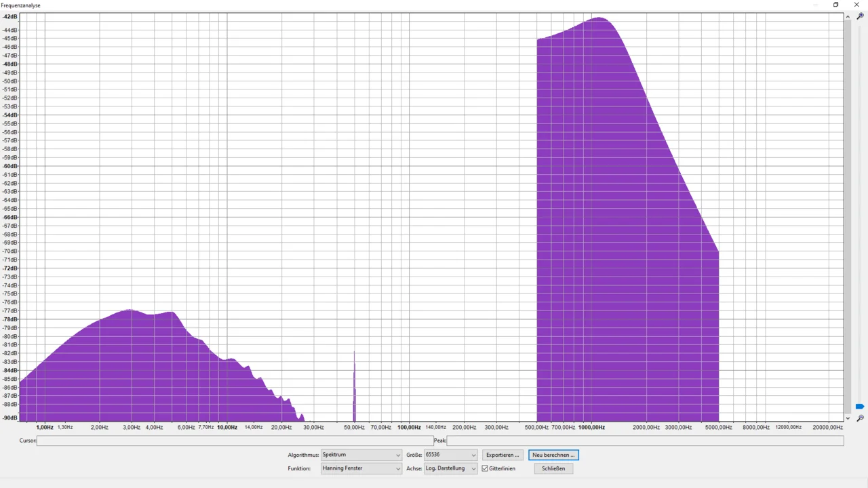Click the blue vertical zoom slider handle
The width and height of the screenshot is (868, 488).
pyautogui.click(x=860, y=407)
